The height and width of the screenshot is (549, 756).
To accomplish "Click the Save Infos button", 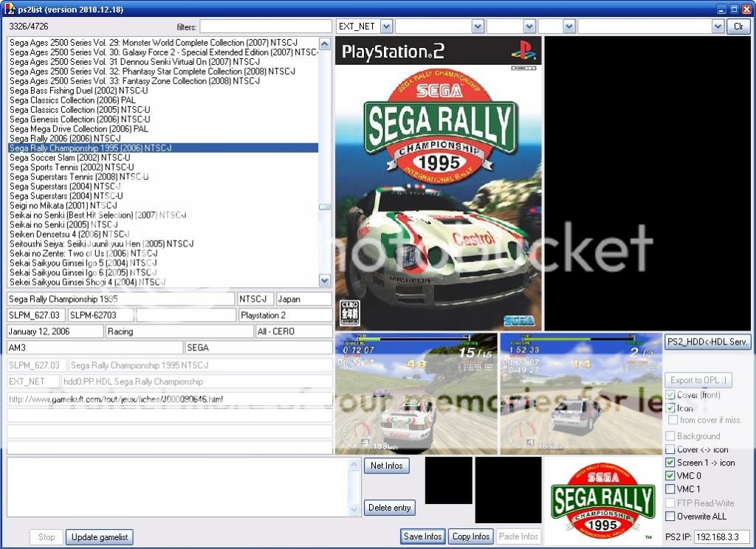I will click(x=422, y=536).
